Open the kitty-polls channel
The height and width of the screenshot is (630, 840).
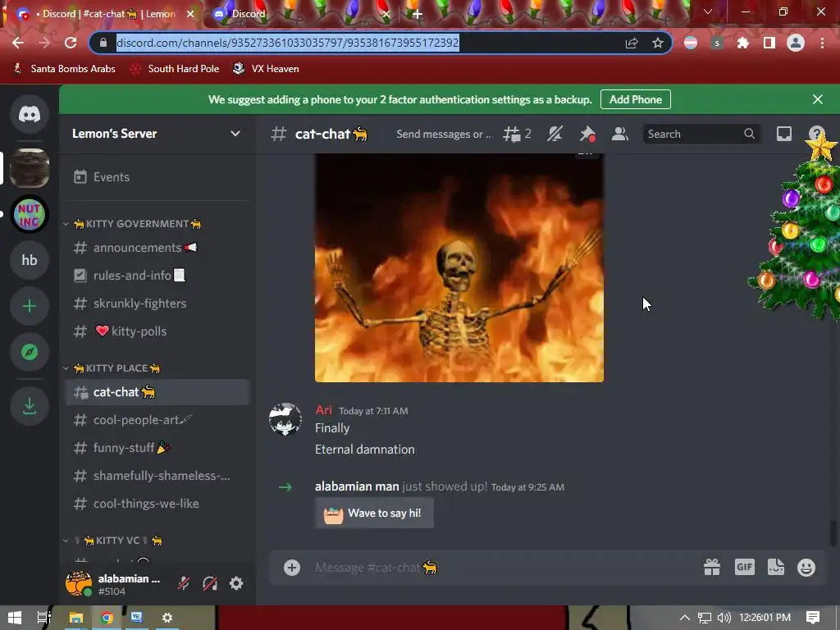tap(157, 331)
